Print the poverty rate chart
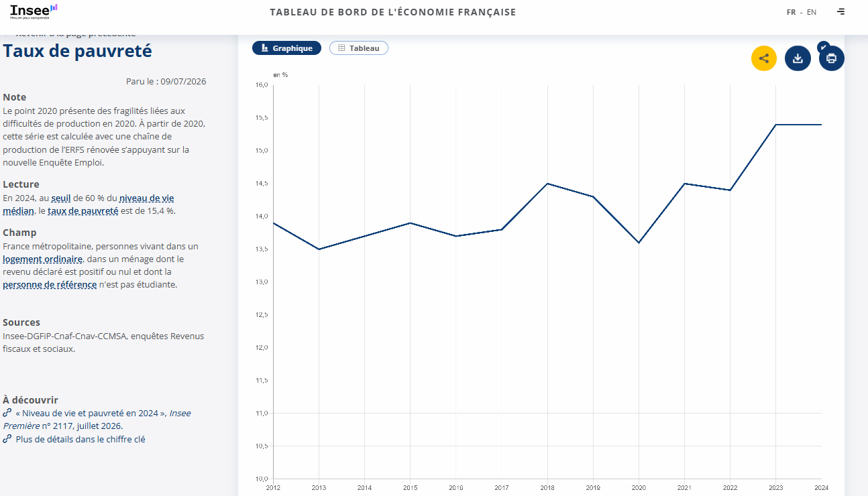Viewport: 868px width, 496px height. tap(832, 58)
